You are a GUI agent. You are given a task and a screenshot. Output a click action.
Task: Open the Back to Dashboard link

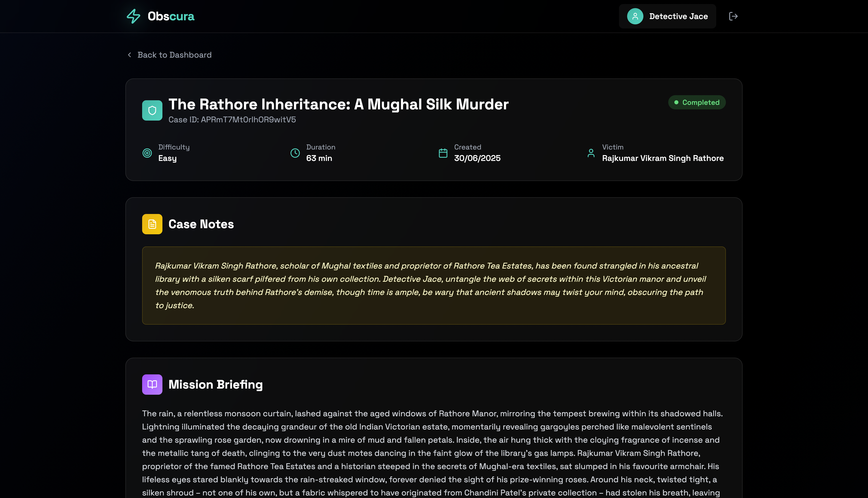pyautogui.click(x=174, y=55)
